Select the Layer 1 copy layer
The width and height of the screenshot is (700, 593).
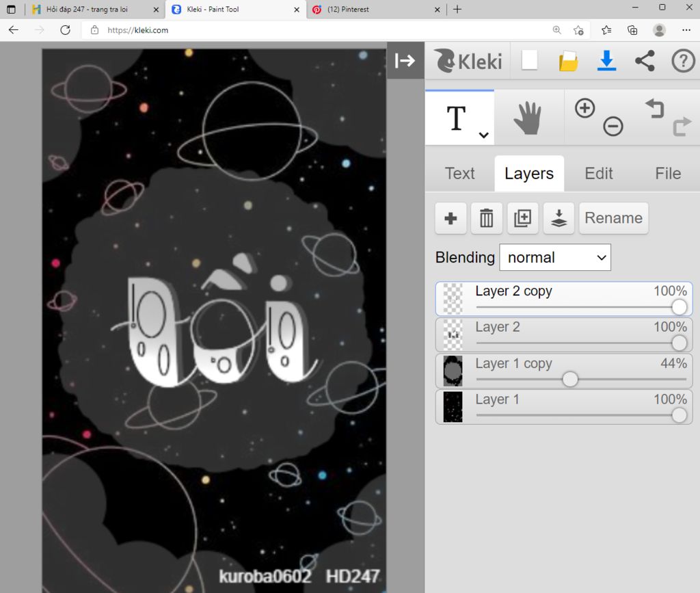pos(564,371)
